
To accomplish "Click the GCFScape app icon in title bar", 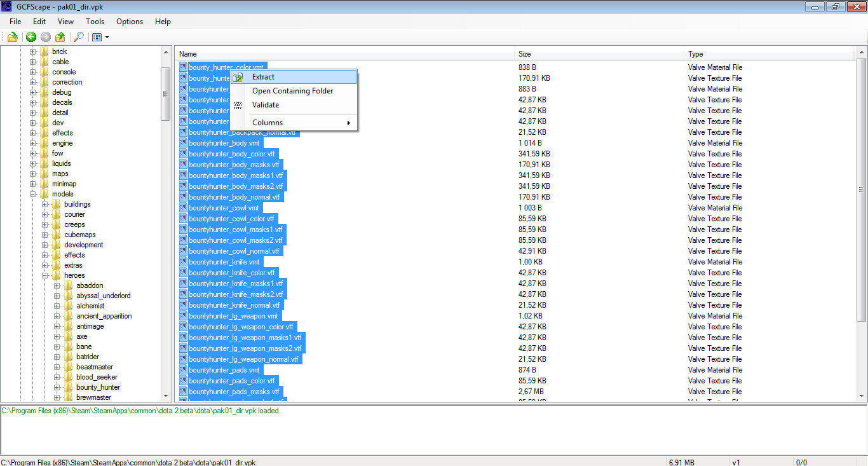I will click(x=7, y=7).
